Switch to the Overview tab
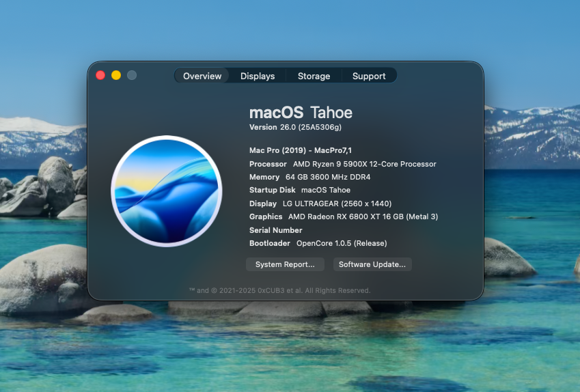The image size is (580, 392). [202, 76]
